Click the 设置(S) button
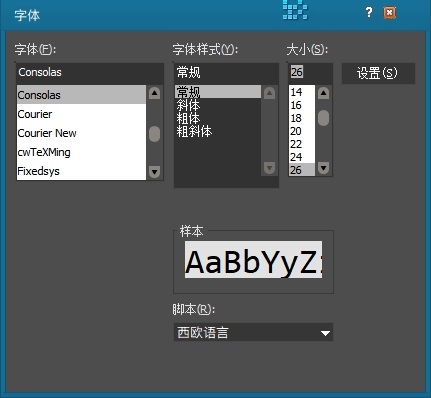The width and height of the screenshot is (431, 398). (378, 73)
